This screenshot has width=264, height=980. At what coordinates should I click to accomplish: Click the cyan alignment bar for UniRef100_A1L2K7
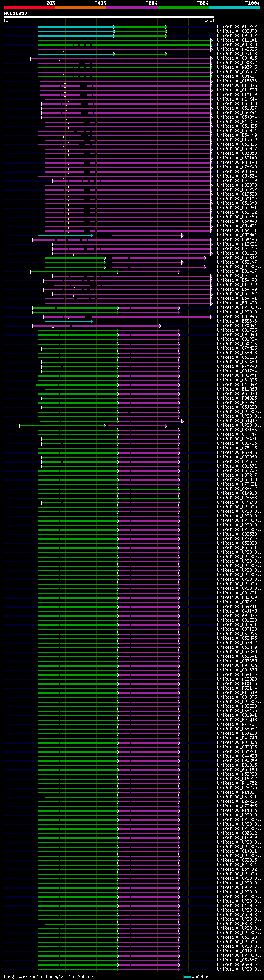75,27
